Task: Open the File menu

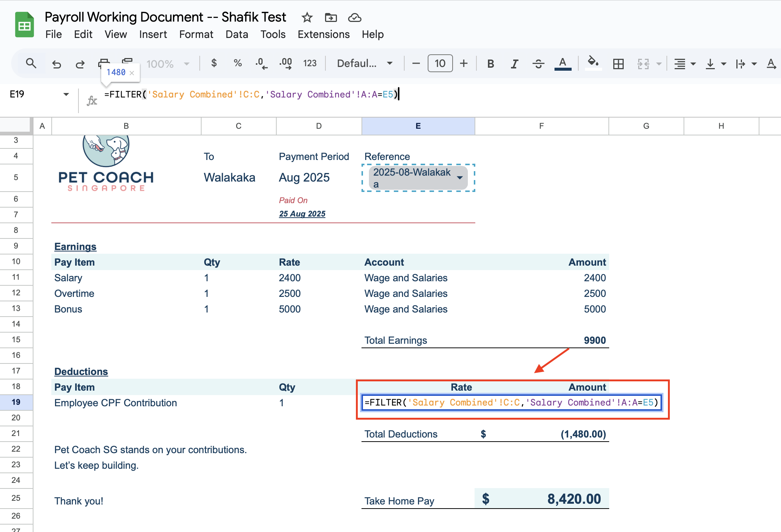Action: point(54,34)
